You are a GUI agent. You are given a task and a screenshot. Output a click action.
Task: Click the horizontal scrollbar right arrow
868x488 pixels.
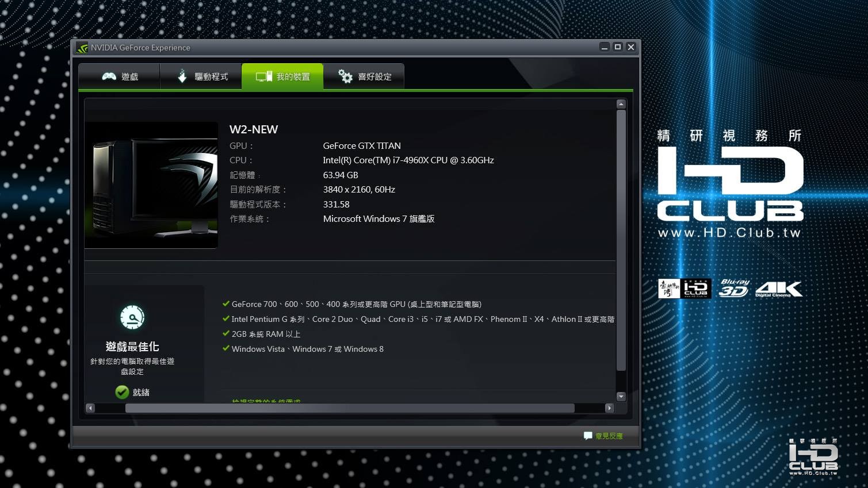click(610, 408)
